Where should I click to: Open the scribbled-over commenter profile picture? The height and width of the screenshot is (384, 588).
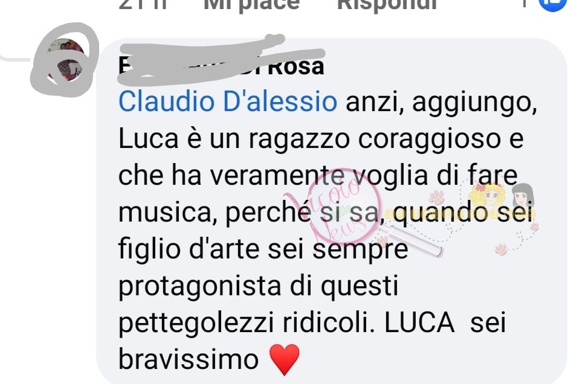(x=65, y=60)
